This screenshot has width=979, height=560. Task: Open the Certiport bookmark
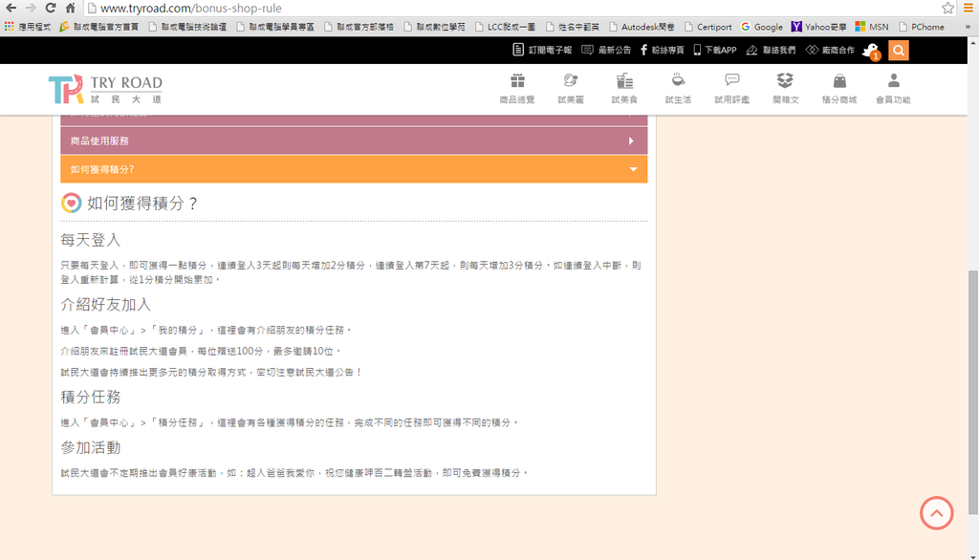point(708,27)
